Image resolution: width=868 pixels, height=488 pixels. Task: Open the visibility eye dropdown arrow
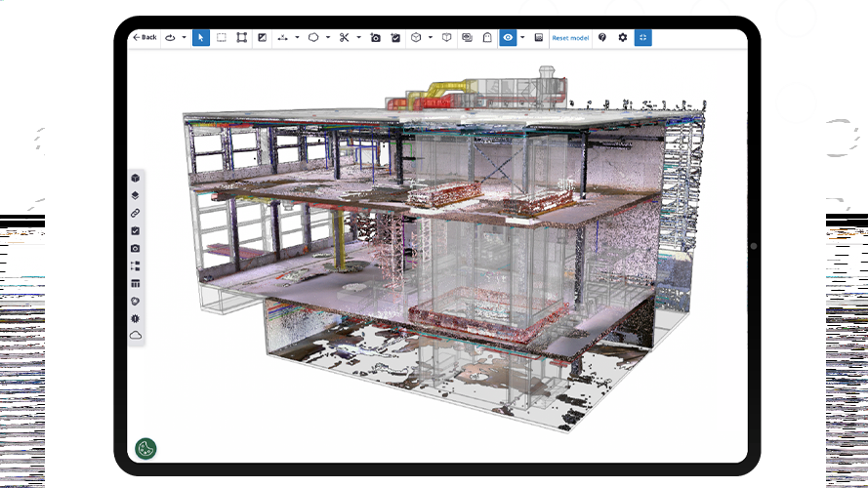522,38
